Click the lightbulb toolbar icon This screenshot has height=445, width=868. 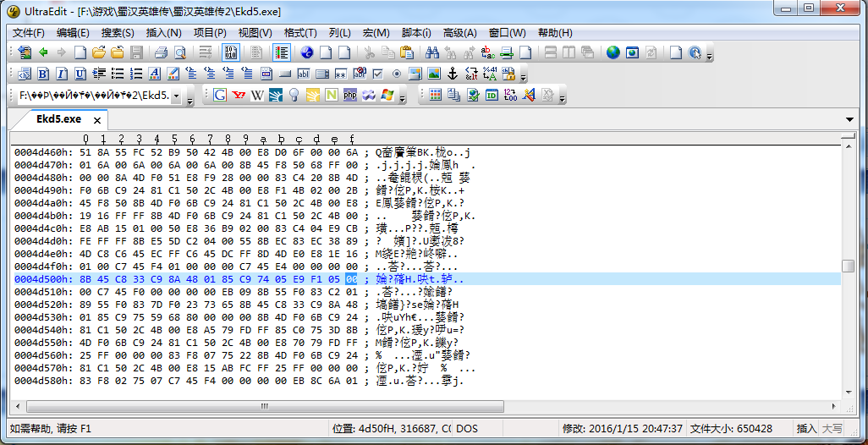tap(294, 96)
